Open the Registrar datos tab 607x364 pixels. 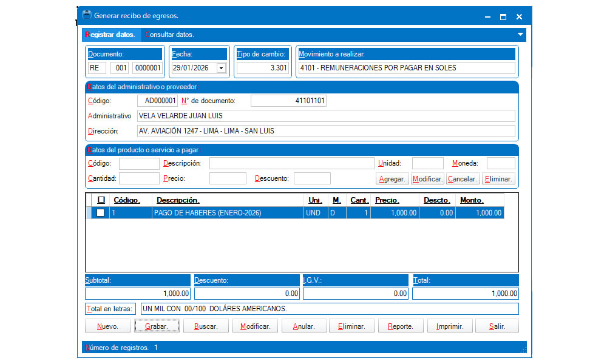[110, 35]
